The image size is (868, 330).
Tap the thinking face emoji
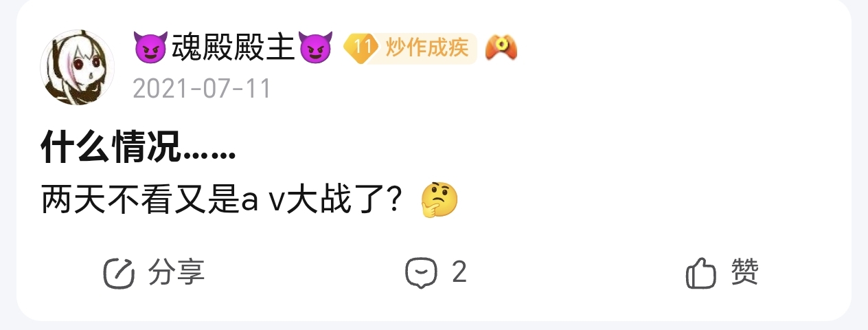tap(439, 200)
